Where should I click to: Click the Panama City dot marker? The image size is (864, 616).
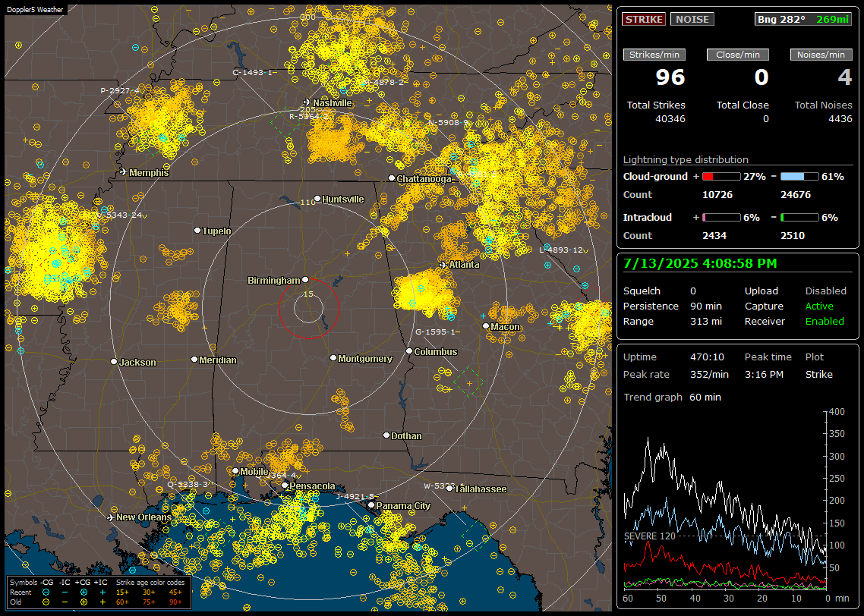click(x=371, y=504)
